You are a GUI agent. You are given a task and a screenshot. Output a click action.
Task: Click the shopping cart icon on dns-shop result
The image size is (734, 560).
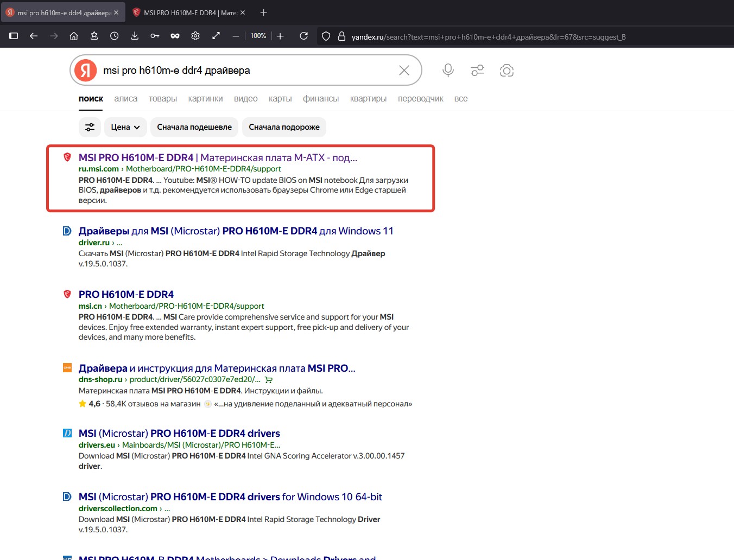(x=269, y=380)
